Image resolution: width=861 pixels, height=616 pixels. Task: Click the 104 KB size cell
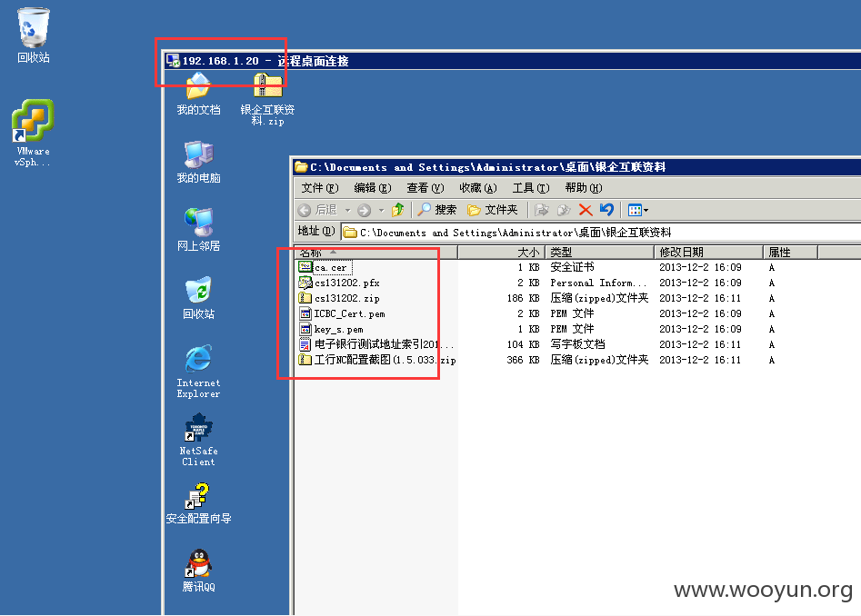coord(524,344)
